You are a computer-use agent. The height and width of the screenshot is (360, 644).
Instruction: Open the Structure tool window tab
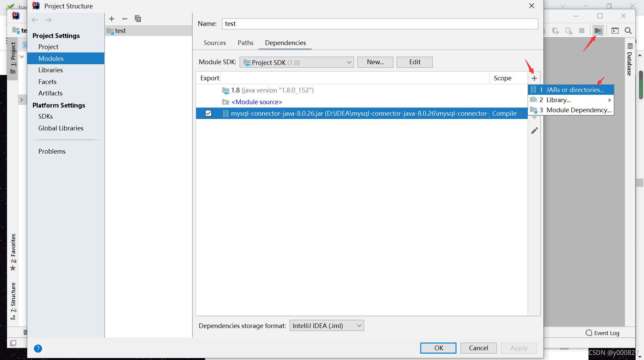coord(13,301)
